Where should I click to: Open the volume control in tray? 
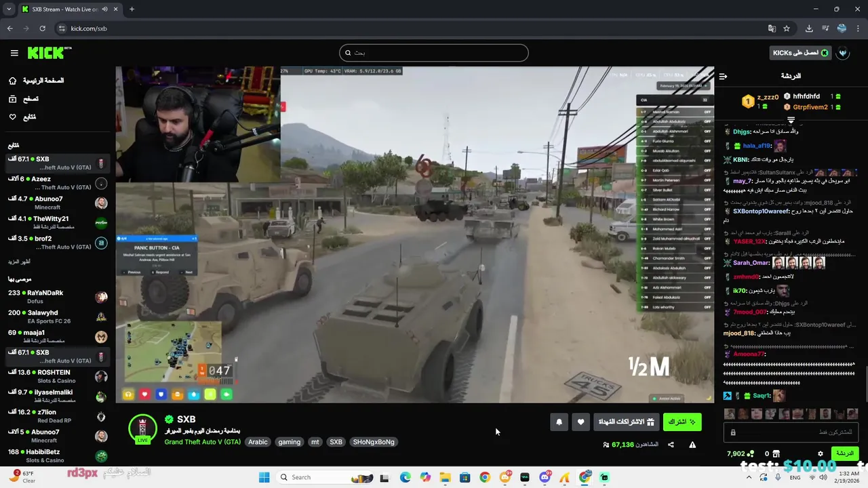(x=823, y=477)
